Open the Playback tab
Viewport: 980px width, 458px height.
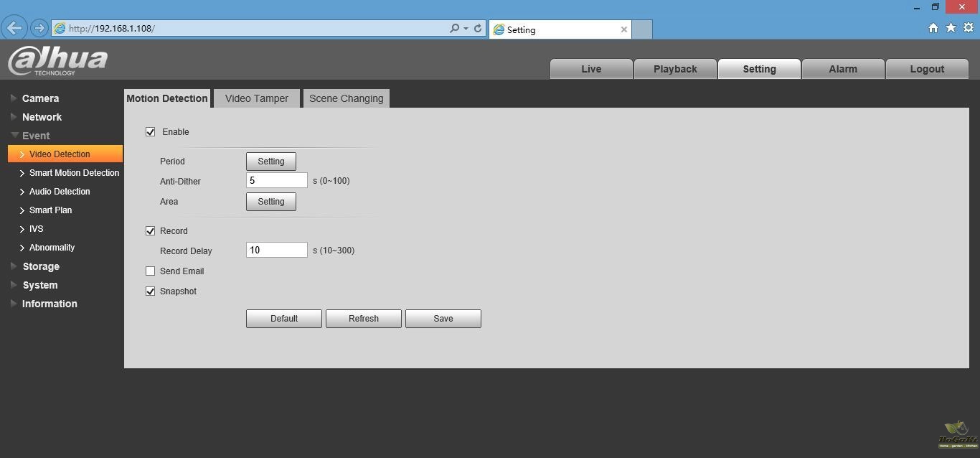(x=675, y=69)
